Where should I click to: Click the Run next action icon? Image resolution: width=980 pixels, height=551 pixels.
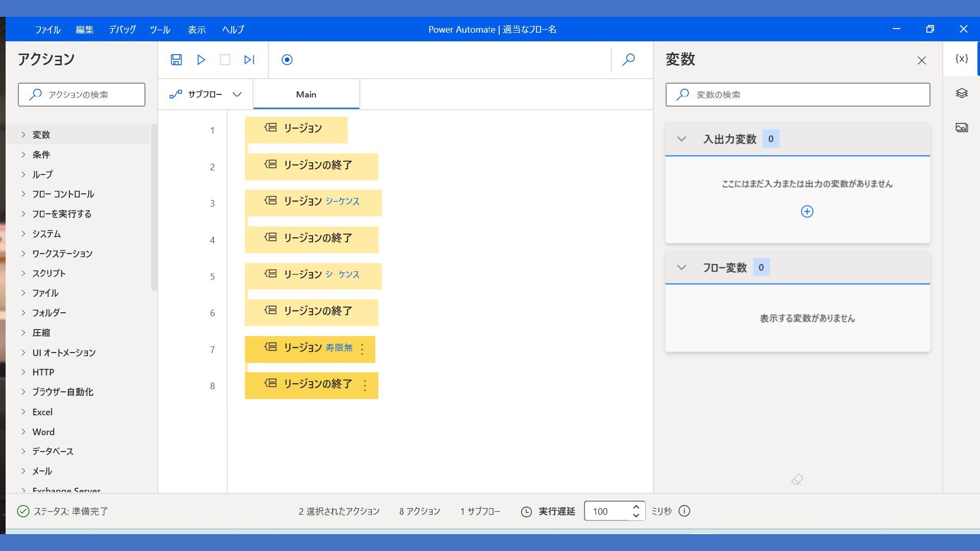pyautogui.click(x=249, y=60)
